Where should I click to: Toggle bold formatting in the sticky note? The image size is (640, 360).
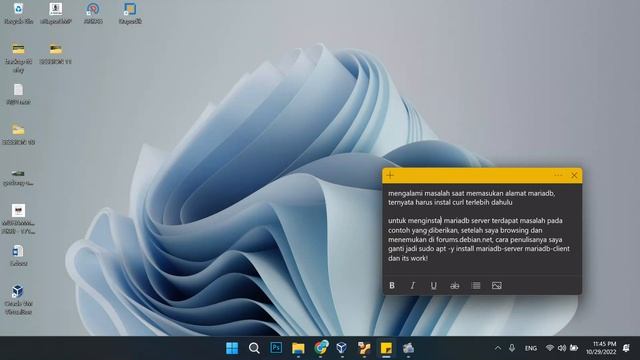(392, 285)
